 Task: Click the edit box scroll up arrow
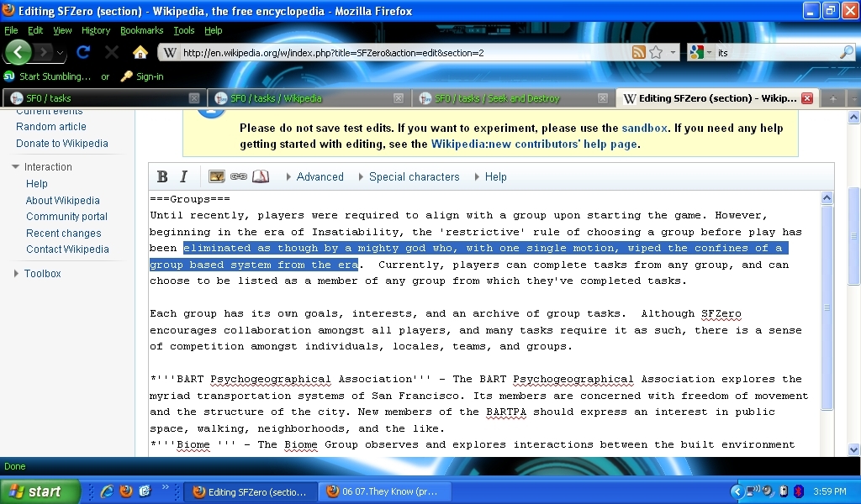pyautogui.click(x=827, y=198)
